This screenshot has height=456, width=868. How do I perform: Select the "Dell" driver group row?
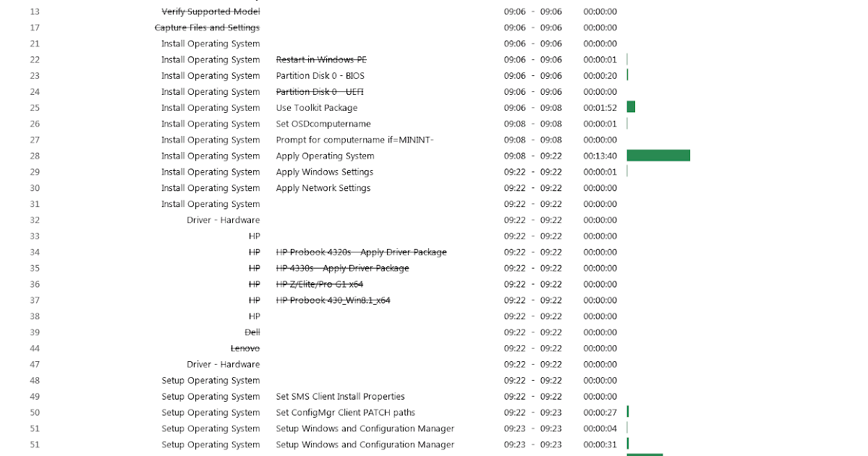click(252, 332)
